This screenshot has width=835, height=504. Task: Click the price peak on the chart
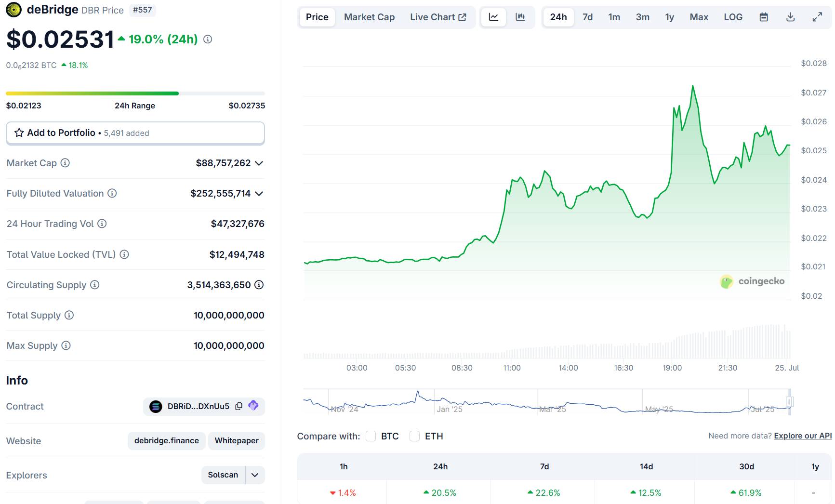(x=693, y=86)
